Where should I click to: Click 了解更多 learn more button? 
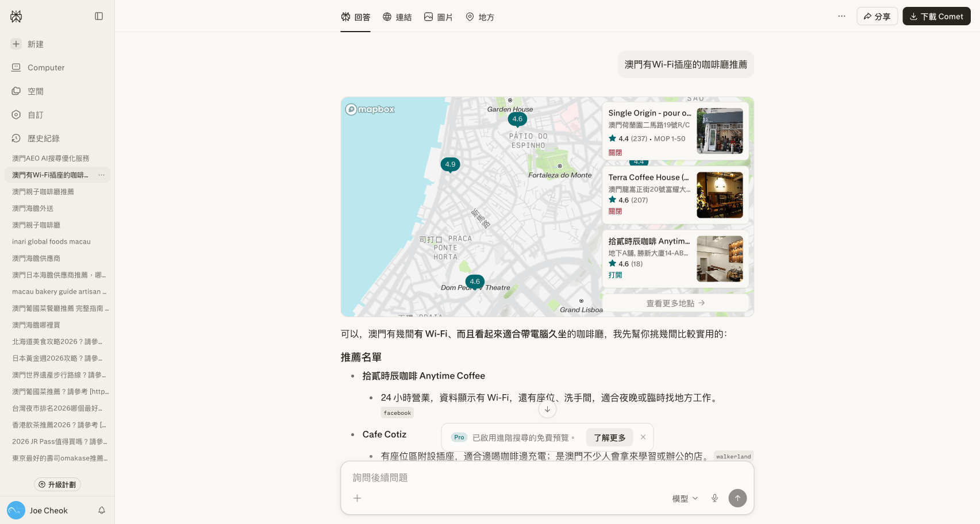point(609,437)
